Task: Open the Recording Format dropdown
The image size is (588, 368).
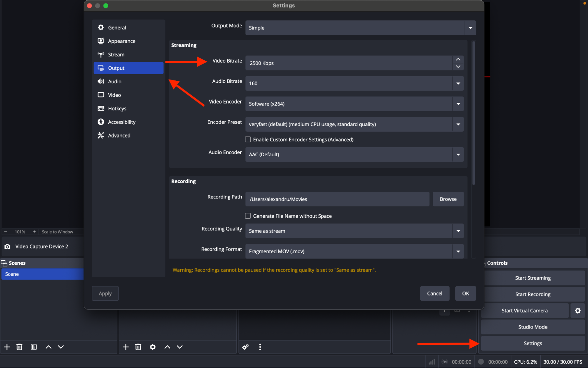Action: 458,251
